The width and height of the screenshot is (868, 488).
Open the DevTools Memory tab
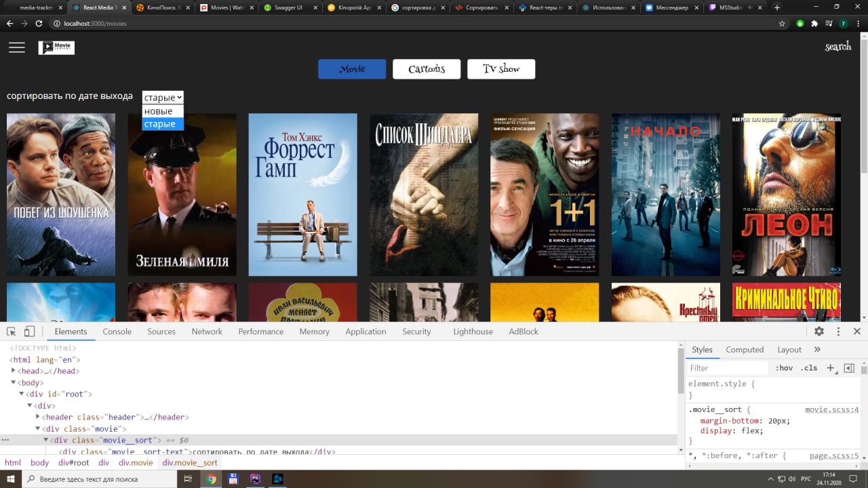coord(315,331)
